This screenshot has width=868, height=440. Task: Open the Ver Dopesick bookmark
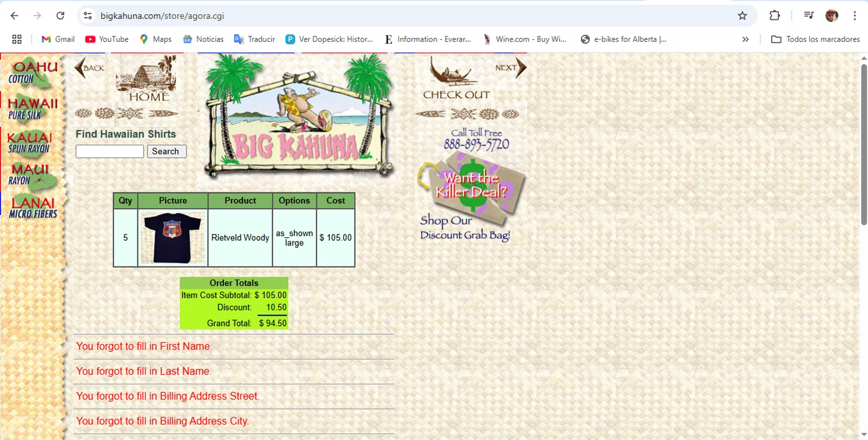[x=329, y=39]
